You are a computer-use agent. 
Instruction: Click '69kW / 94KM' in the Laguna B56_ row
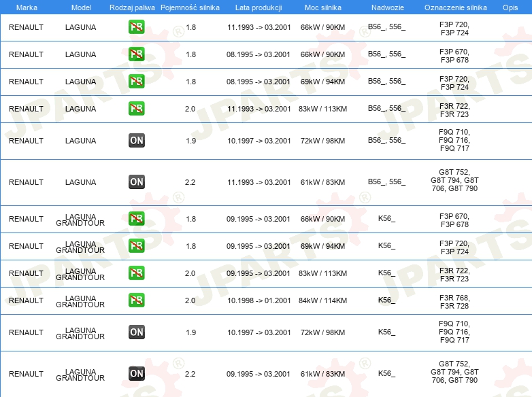(322, 82)
